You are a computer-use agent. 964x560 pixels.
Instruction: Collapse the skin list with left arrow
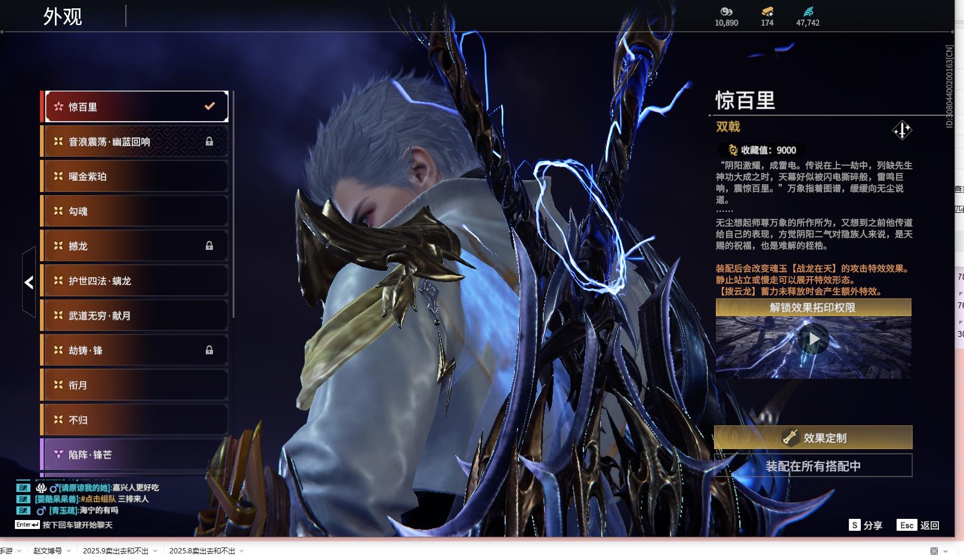click(29, 282)
